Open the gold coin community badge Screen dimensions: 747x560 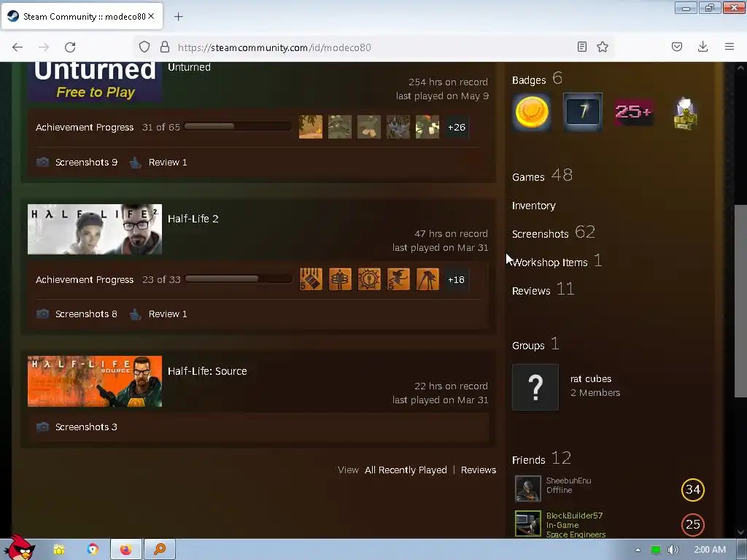pyautogui.click(x=532, y=112)
